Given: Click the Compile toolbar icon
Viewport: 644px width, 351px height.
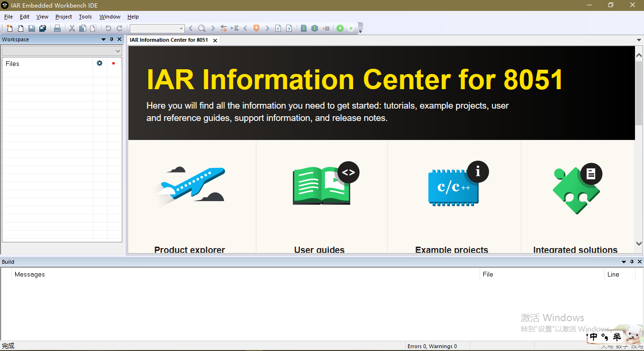Looking at the screenshot, I should (x=304, y=28).
